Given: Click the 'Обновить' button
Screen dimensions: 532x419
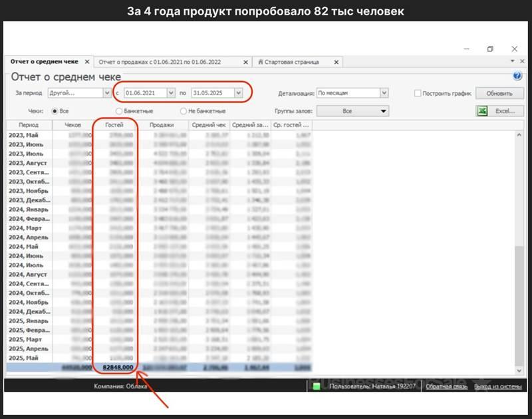Looking at the screenshot, I should 499,94.
